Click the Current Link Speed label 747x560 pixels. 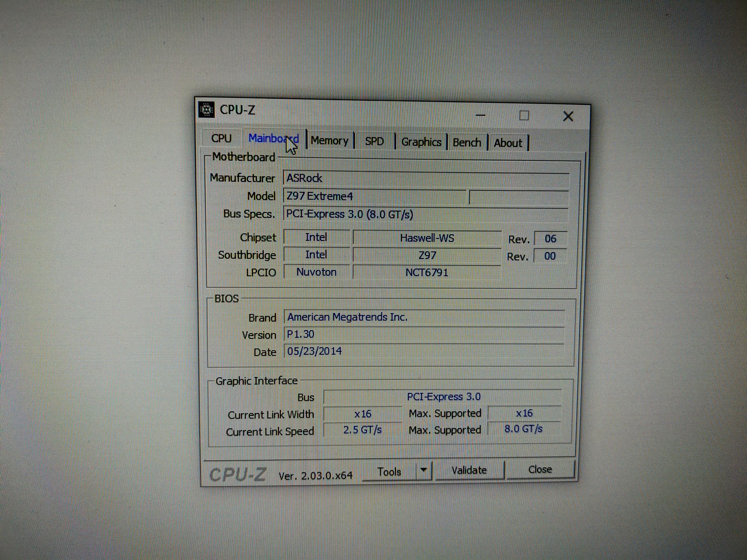[x=270, y=432]
